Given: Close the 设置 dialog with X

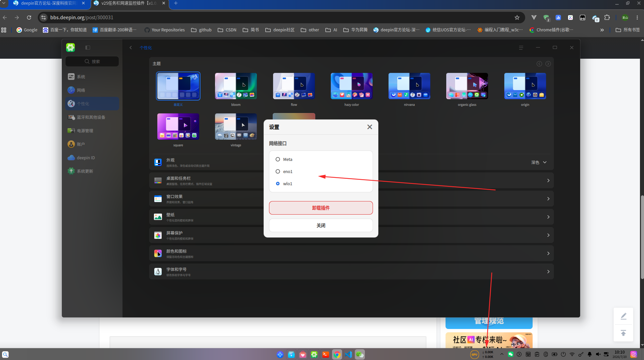Looking at the screenshot, I should point(370,127).
